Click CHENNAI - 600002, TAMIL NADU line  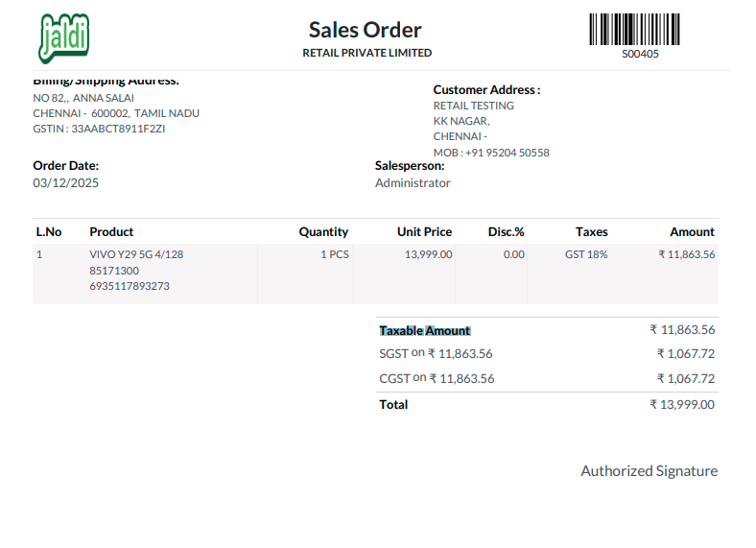tap(116, 113)
